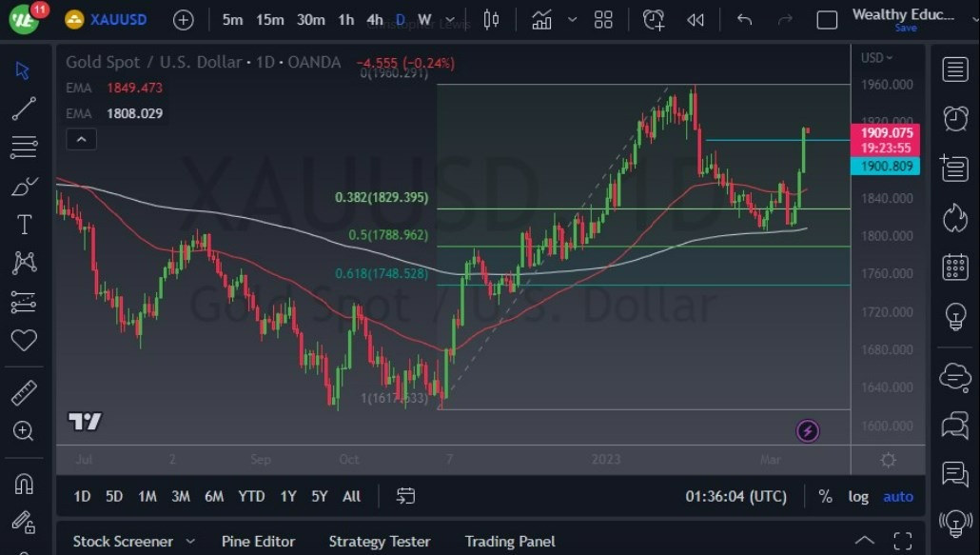Set date range to 3M
Image resolution: width=980 pixels, height=555 pixels.
181,496
